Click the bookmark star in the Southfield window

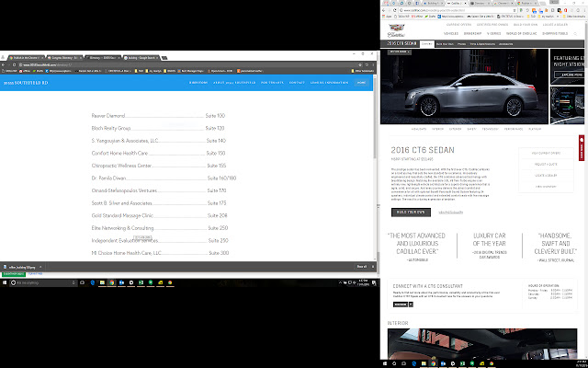(x=360, y=64)
